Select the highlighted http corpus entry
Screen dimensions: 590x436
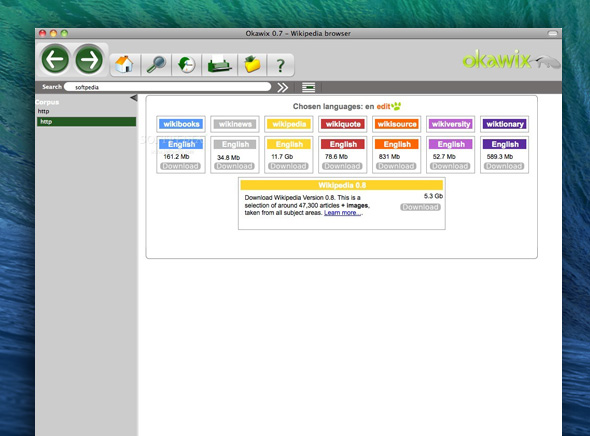point(86,122)
